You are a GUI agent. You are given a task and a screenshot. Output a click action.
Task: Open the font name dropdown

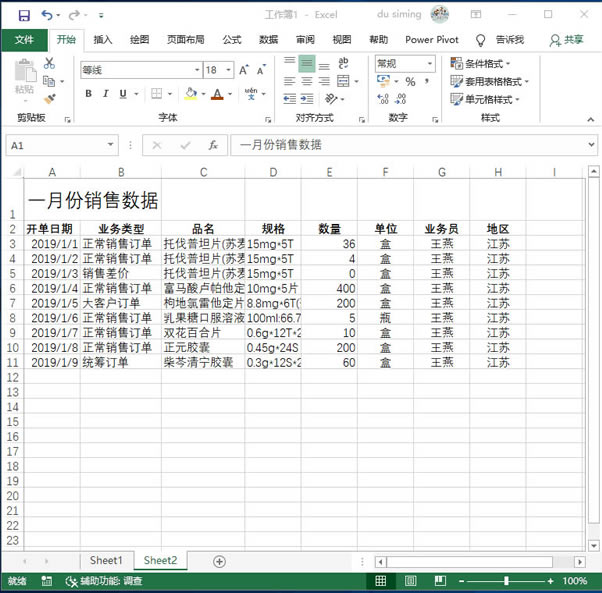[x=197, y=70]
